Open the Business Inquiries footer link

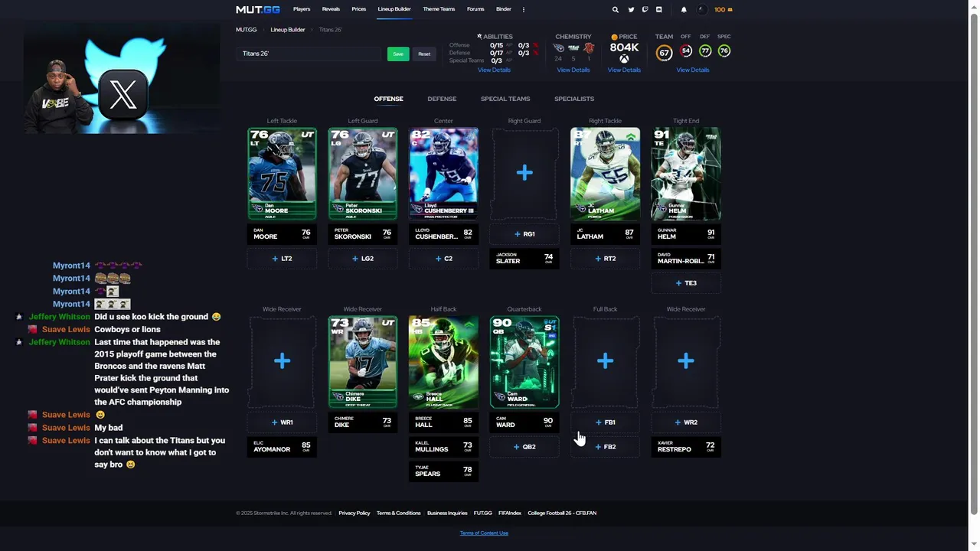tap(447, 513)
